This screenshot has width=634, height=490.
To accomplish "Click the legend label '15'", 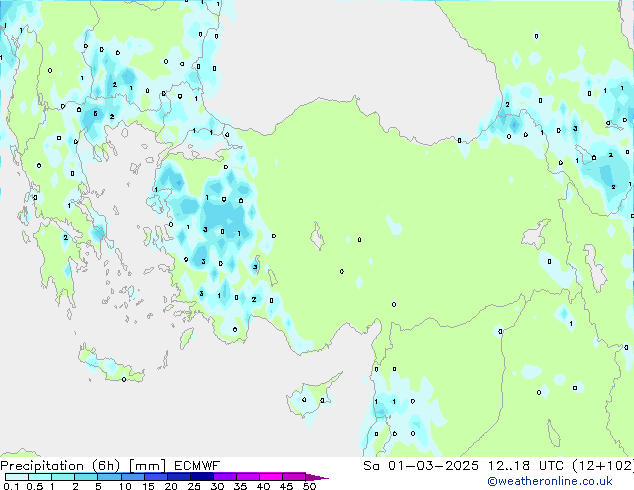I will (148, 486).
